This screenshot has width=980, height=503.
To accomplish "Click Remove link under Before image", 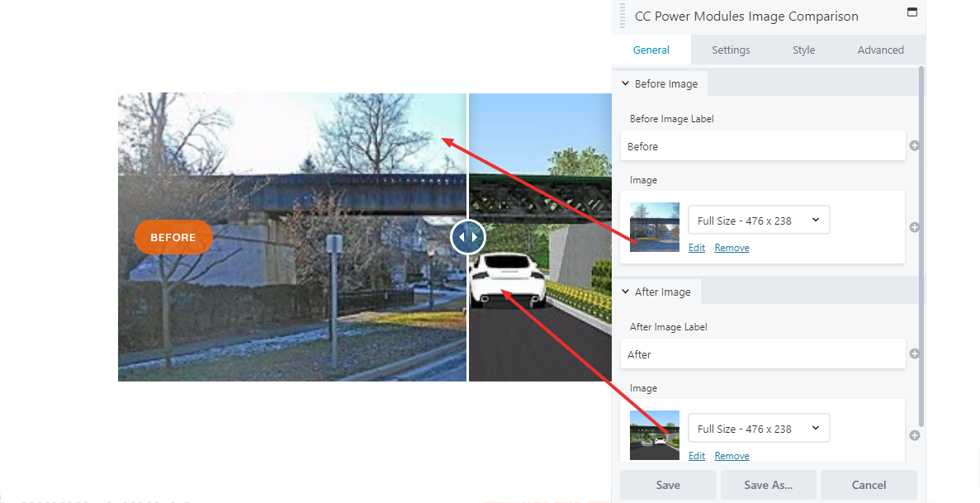I will (x=731, y=248).
